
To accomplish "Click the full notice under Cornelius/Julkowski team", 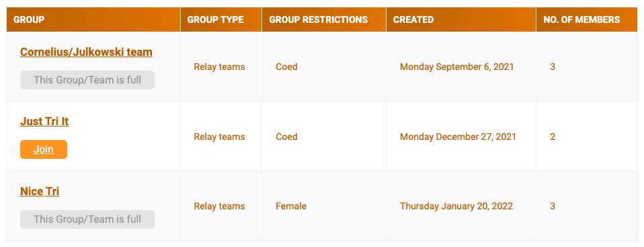I will (87, 79).
